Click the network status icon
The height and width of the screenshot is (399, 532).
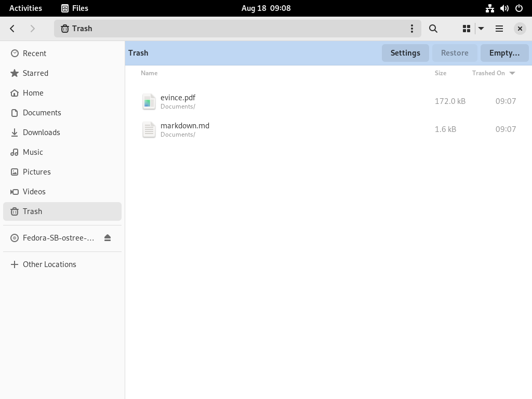pos(489,8)
